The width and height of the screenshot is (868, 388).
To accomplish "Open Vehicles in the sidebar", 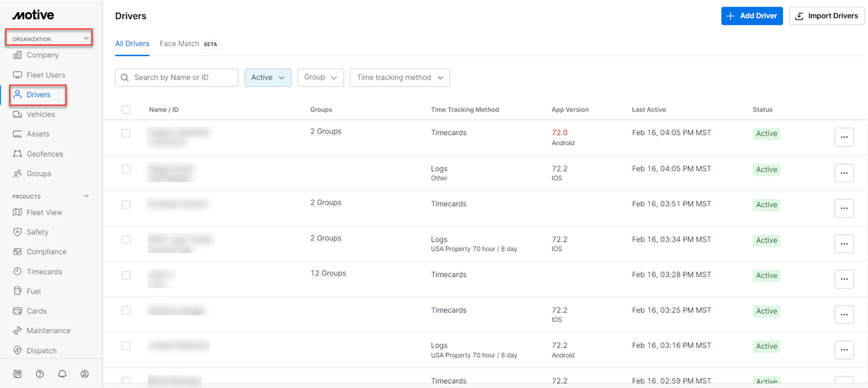I will (x=41, y=115).
